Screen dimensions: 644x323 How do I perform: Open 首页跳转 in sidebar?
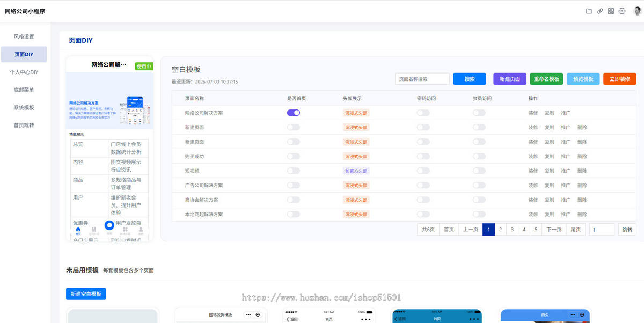tap(24, 125)
